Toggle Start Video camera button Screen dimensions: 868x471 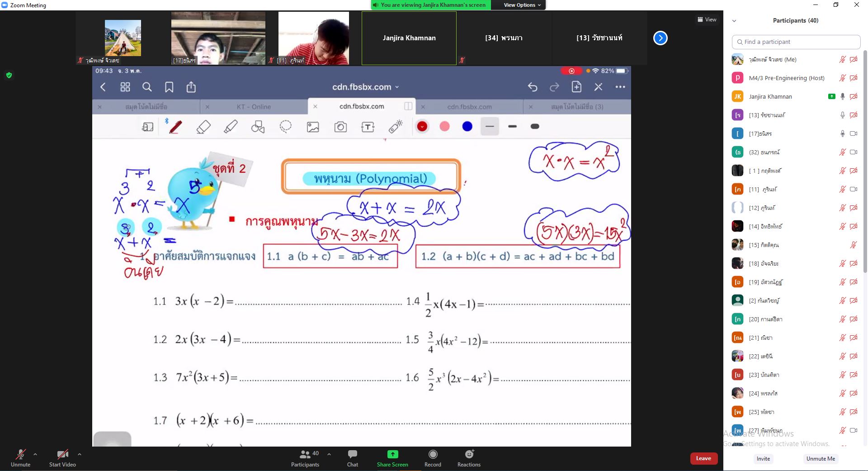pyautogui.click(x=62, y=455)
